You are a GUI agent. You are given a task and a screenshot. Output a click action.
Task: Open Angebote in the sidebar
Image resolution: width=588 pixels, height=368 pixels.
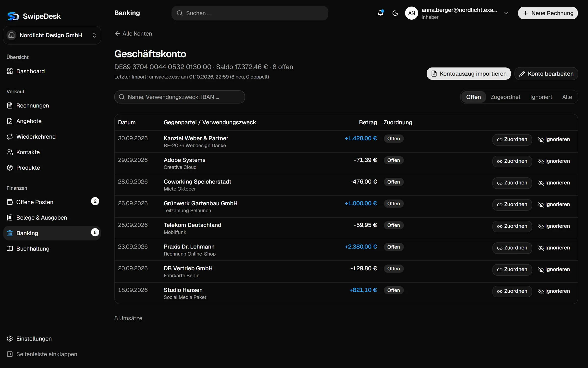pos(52,121)
